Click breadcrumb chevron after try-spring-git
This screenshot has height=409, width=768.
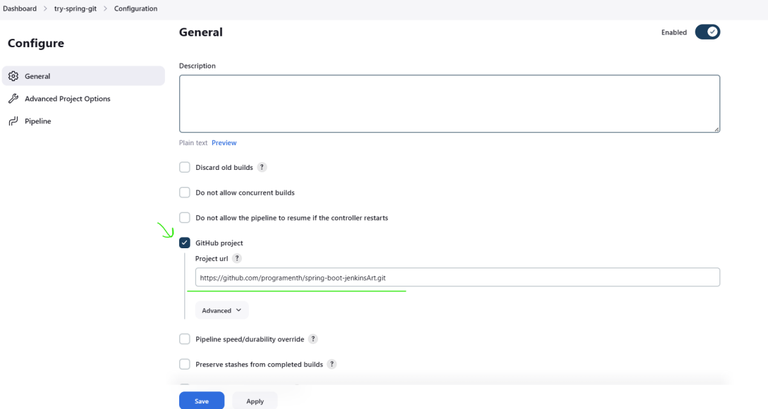(x=105, y=9)
